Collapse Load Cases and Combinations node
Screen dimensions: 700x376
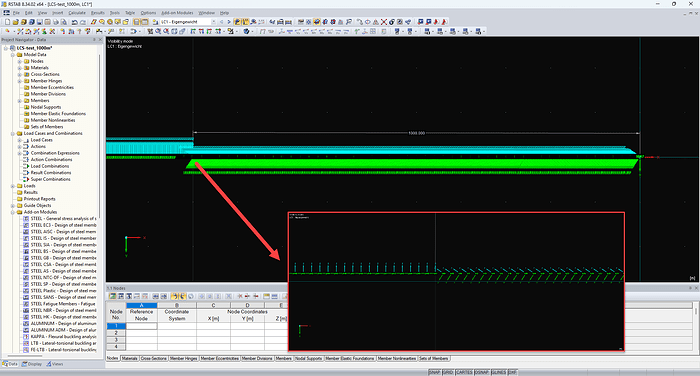pos(13,134)
